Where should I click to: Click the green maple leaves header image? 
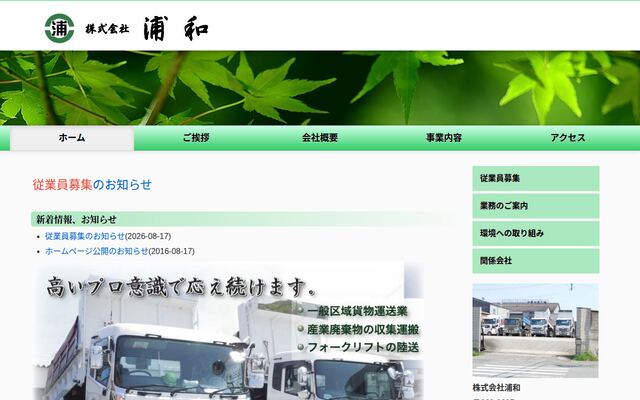[x=320, y=88]
